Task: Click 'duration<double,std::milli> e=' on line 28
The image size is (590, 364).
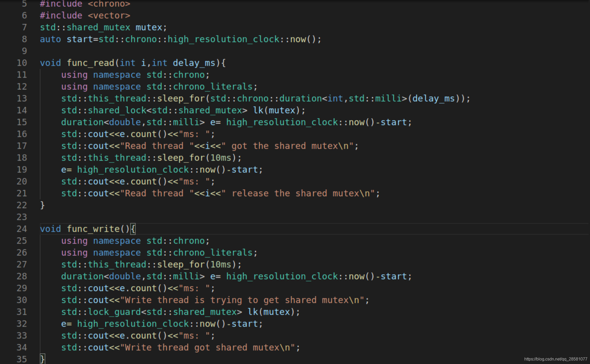Action: tap(141, 276)
